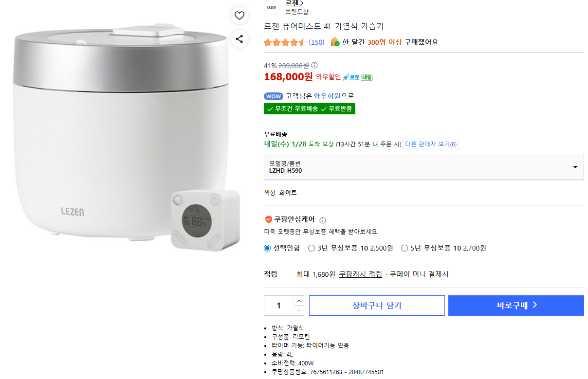Select the 3년 무상보증 radio option

[312, 248]
